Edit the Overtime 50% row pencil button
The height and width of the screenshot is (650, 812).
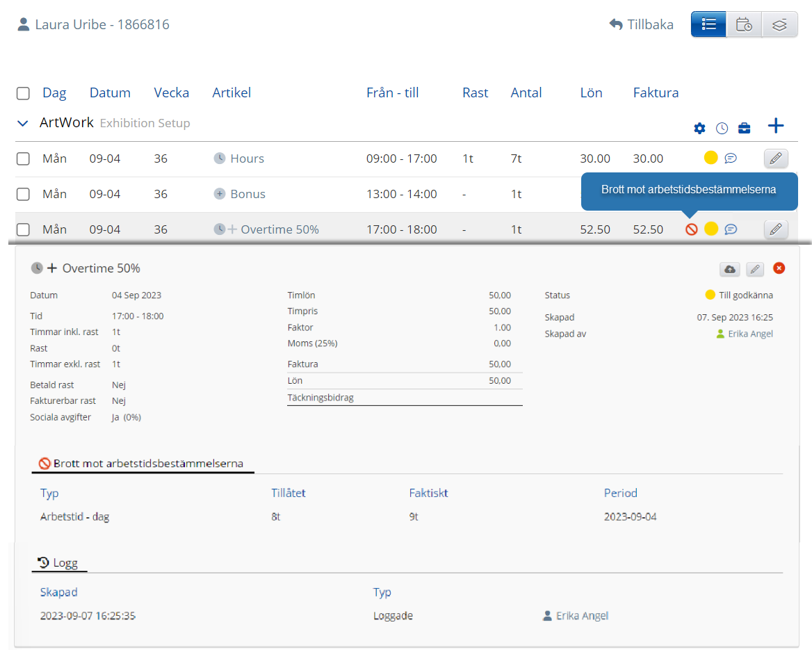pyautogui.click(x=776, y=229)
